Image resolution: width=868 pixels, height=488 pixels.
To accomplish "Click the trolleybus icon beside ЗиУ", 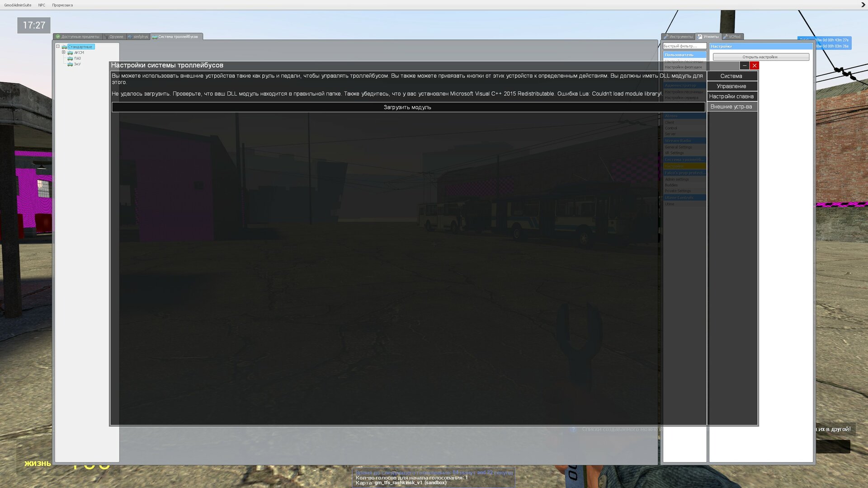I will pos(70,65).
